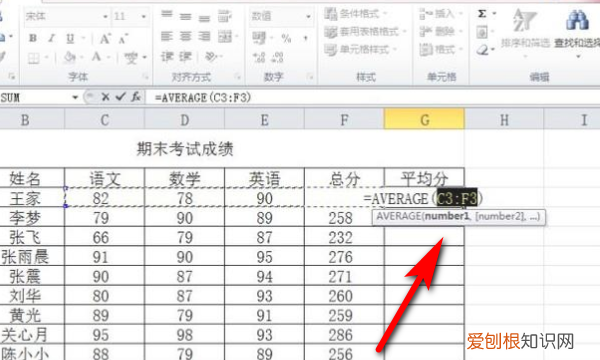This screenshot has height=360, width=600.
Task: Apply the Font Color A swatch
Action: pyautogui.click(x=96, y=57)
